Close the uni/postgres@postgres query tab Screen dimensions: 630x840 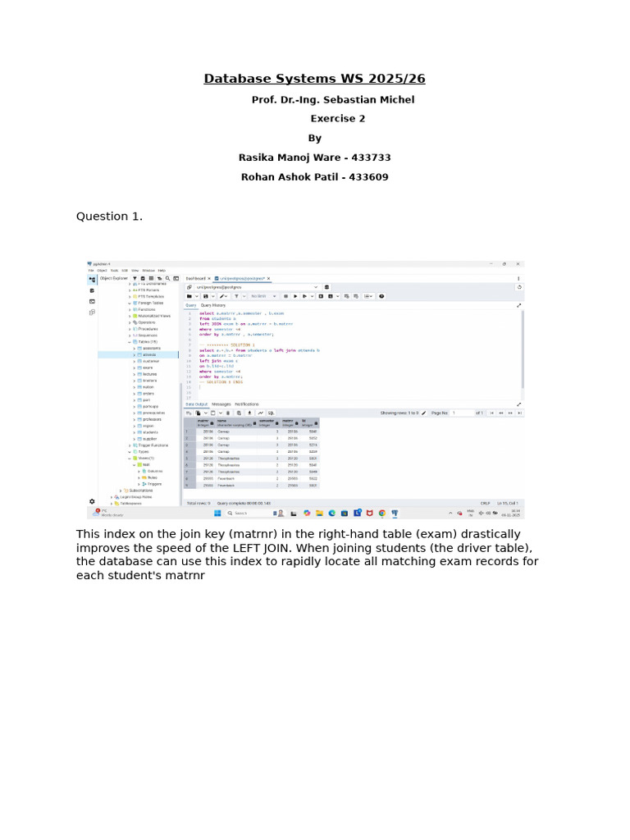(x=269, y=279)
